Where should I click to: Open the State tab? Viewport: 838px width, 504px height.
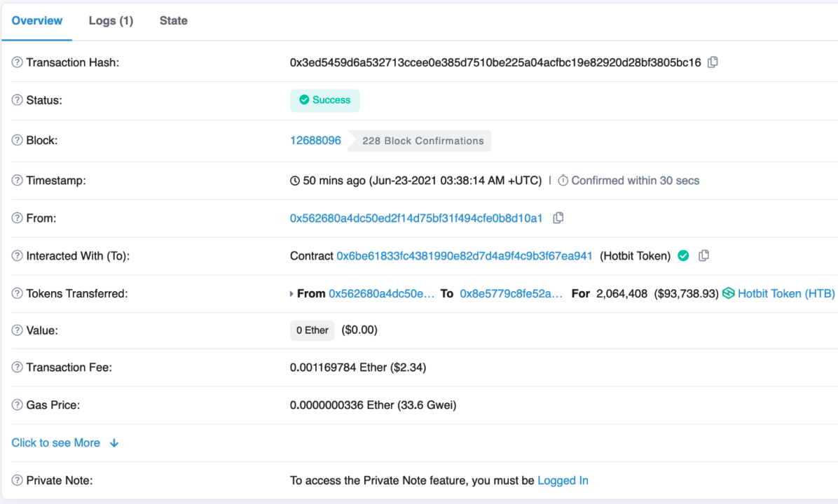coord(173,21)
